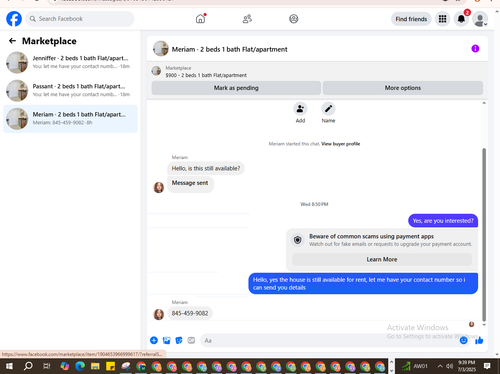
Task: Open the Groups icon in top navigation
Action: 294,19
